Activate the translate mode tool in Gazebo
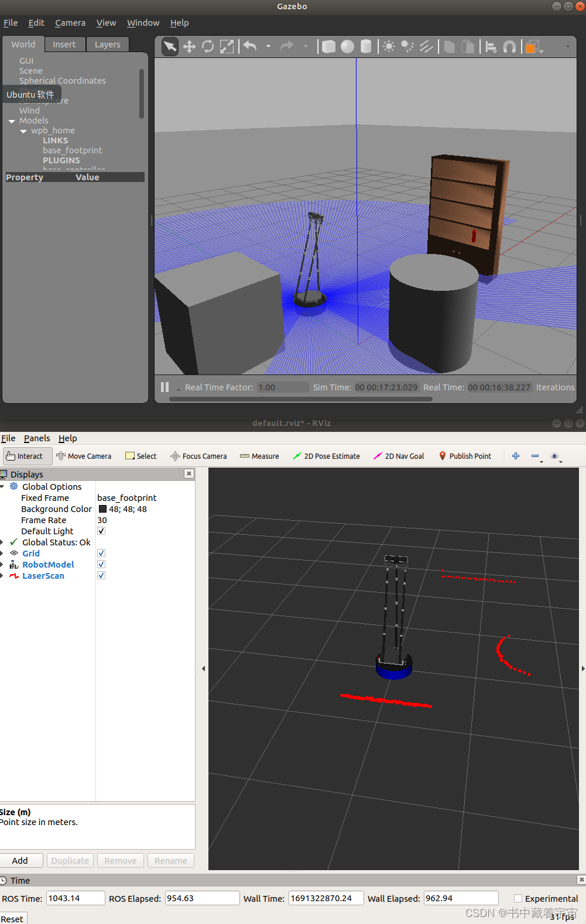Screen dimensions: 586x924 189,46
